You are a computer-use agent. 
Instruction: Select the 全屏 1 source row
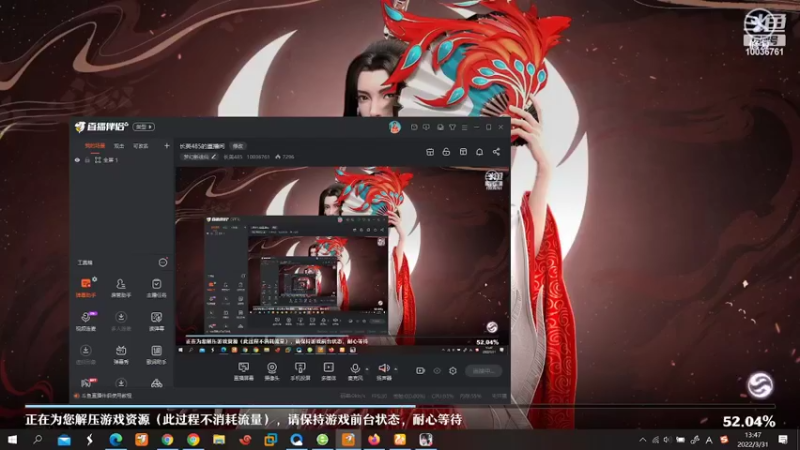[x=121, y=160]
